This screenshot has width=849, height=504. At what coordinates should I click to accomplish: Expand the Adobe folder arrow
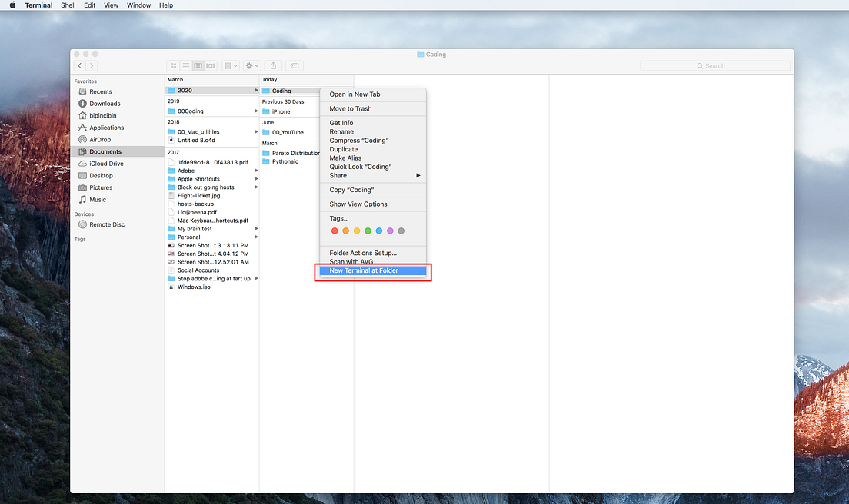tap(256, 171)
